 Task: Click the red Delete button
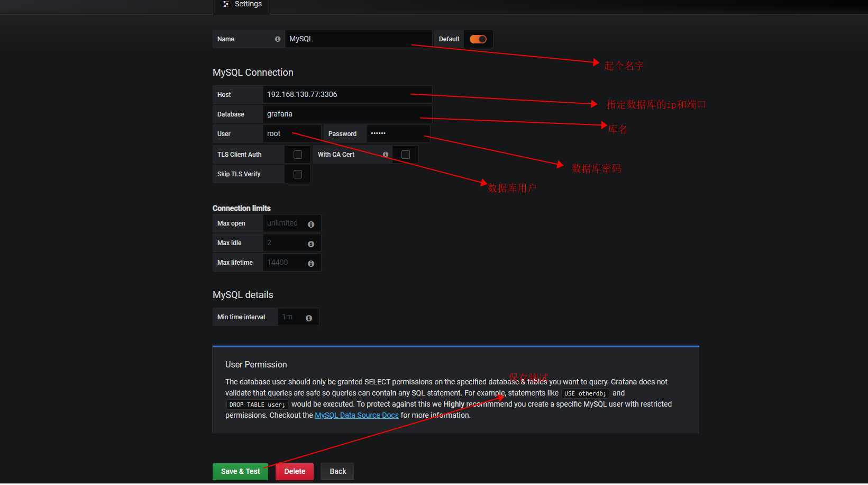(x=295, y=472)
